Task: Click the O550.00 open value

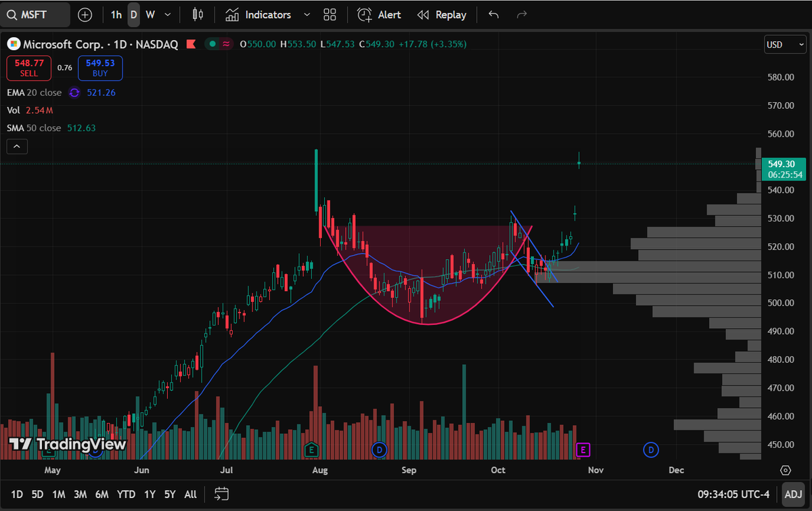Action: click(258, 44)
